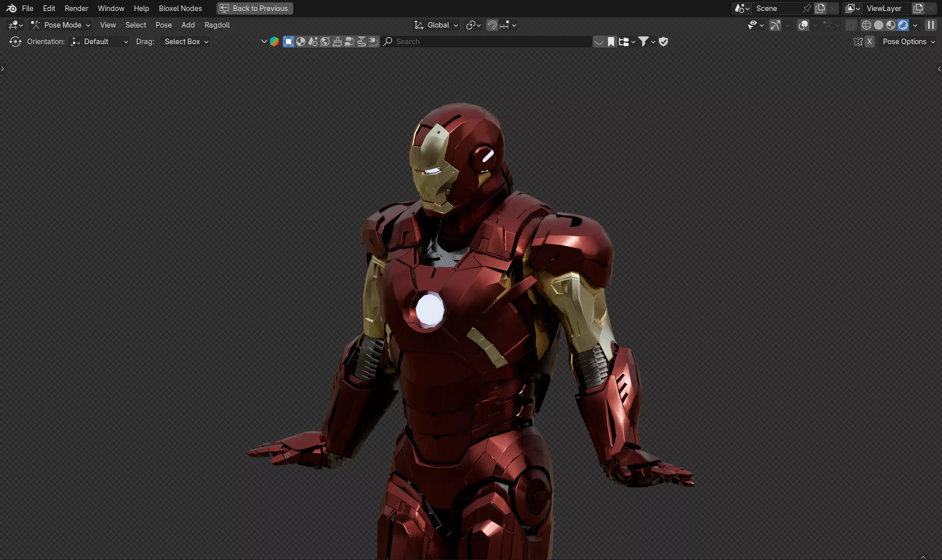The width and height of the screenshot is (942, 560).
Task: Open the editor type selector icon
Action: click(16, 25)
